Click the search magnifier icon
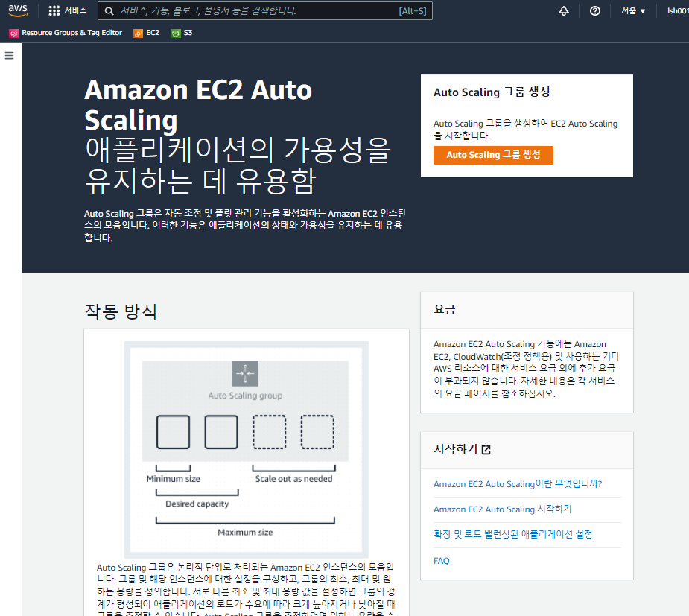 pos(109,11)
